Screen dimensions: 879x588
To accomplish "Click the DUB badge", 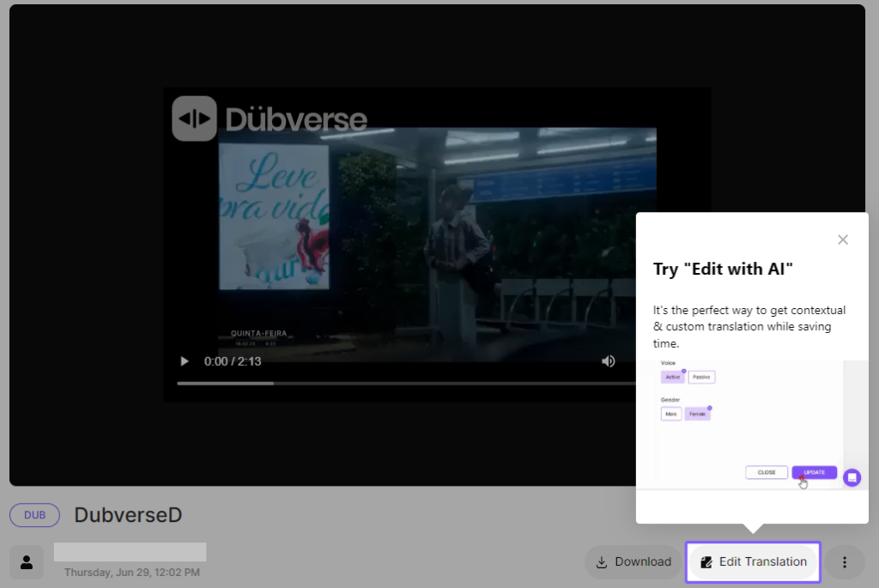I will pos(34,515).
